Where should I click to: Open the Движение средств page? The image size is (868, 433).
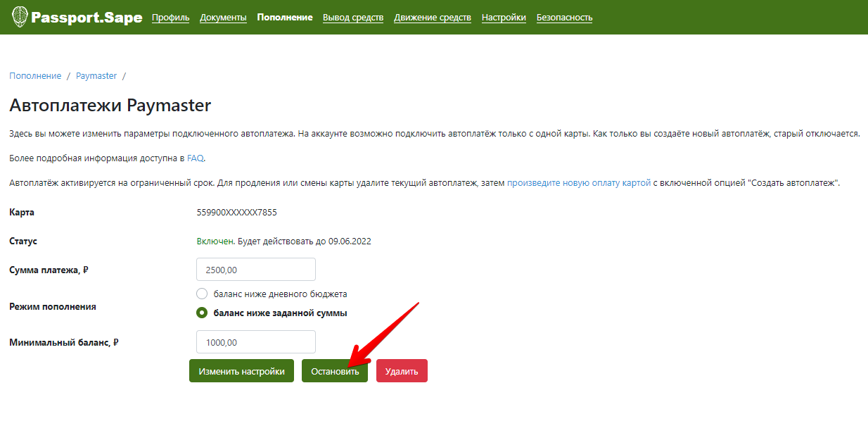point(433,18)
